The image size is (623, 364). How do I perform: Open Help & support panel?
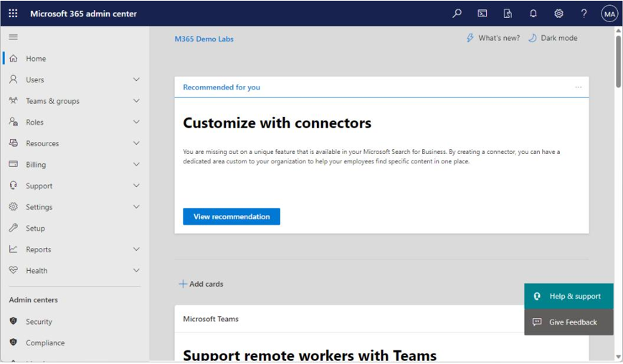[x=569, y=296]
